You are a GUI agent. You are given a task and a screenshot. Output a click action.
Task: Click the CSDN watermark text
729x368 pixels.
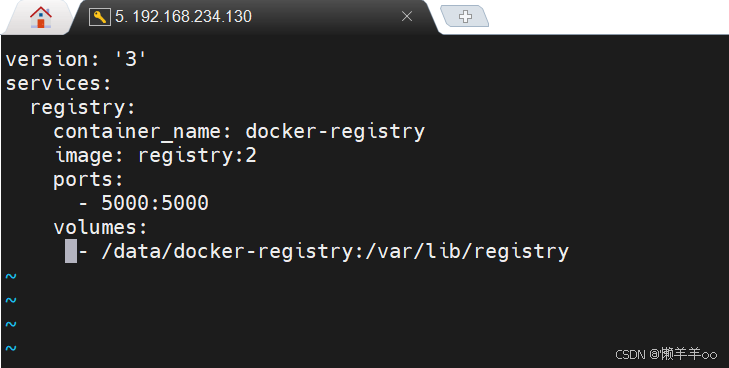666,355
